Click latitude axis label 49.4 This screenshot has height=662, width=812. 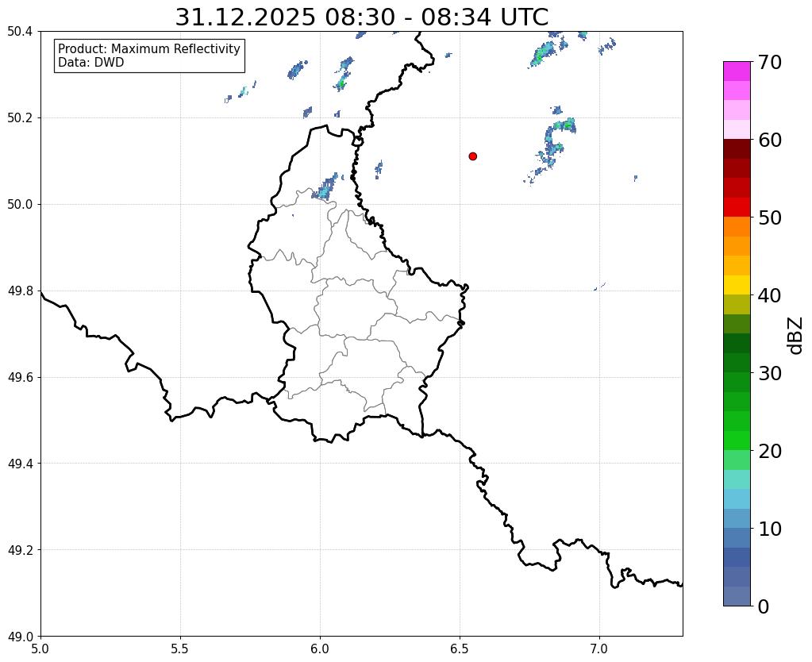point(20,464)
